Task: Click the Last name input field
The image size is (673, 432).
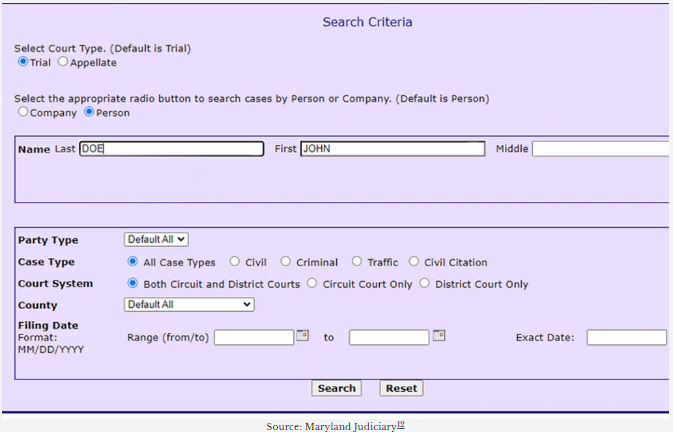Action: (171, 149)
